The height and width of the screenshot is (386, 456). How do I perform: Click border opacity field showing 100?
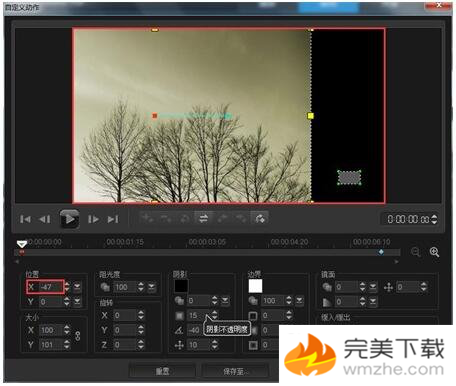[x=273, y=301]
